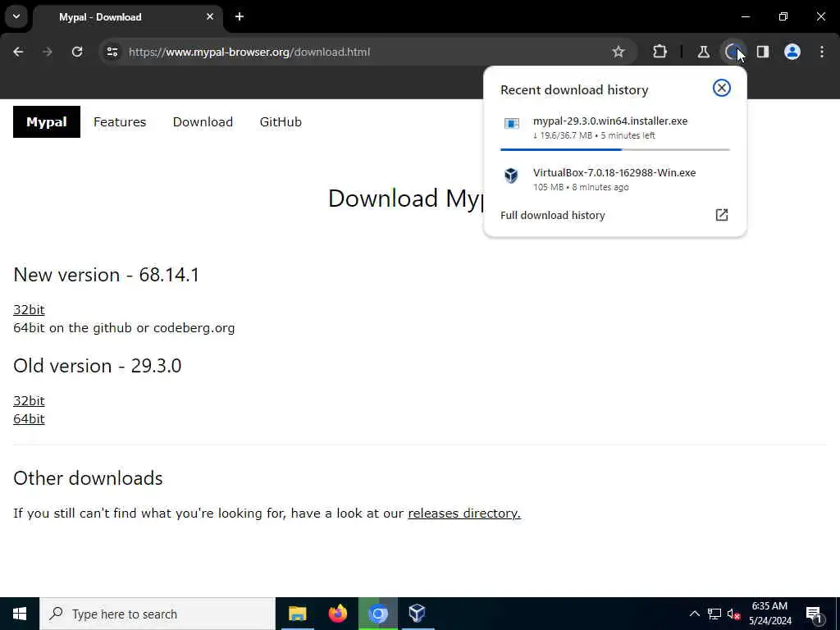Open VirtualBox from the taskbar
The height and width of the screenshot is (630, 840).
(x=418, y=614)
